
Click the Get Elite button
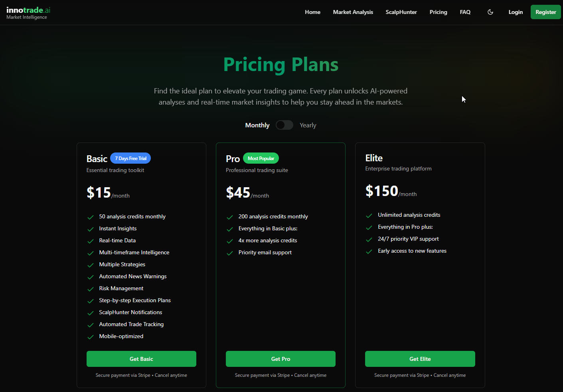click(x=420, y=359)
